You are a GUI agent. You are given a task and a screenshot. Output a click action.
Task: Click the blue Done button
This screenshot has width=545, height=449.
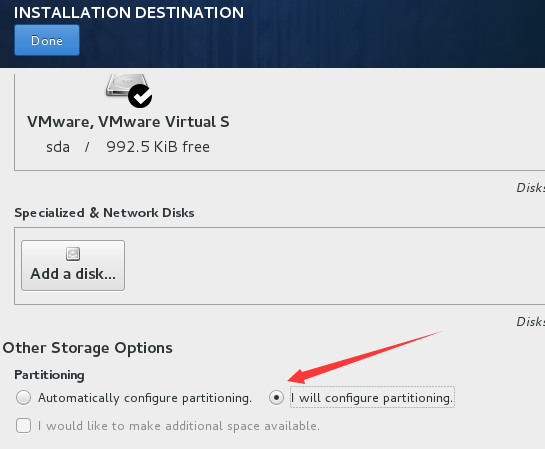click(47, 40)
